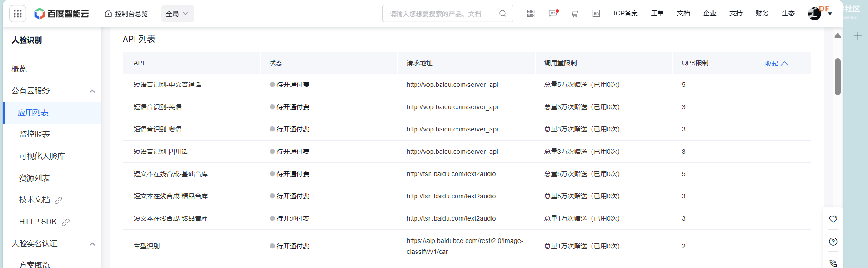
Task: Open 监控报表 in the sidebar
Action: (x=35, y=134)
